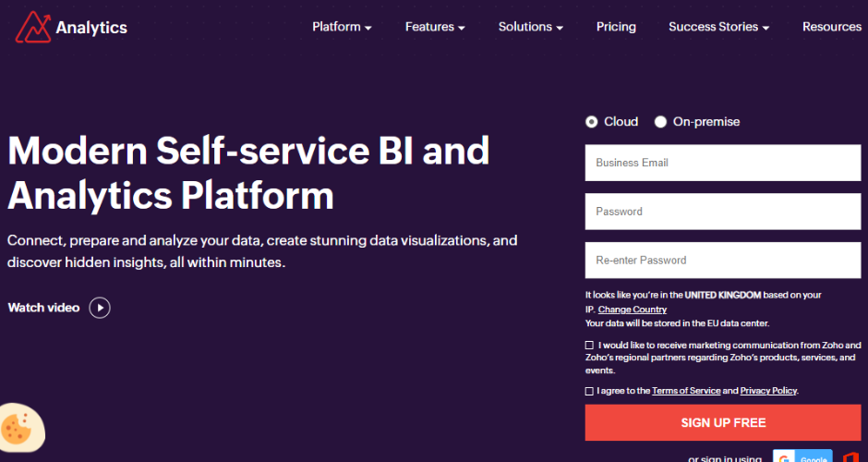Play the Watch video circle icon
The width and height of the screenshot is (868, 462).
coord(100,308)
